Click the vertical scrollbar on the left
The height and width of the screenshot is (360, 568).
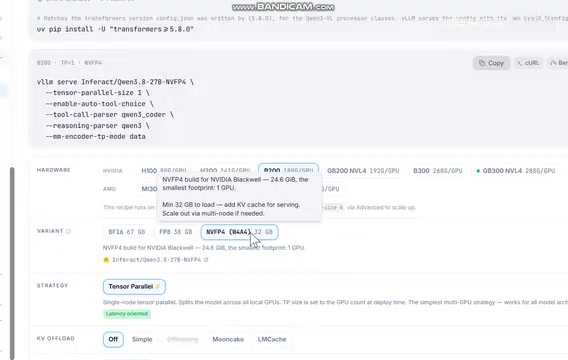(12, 263)
